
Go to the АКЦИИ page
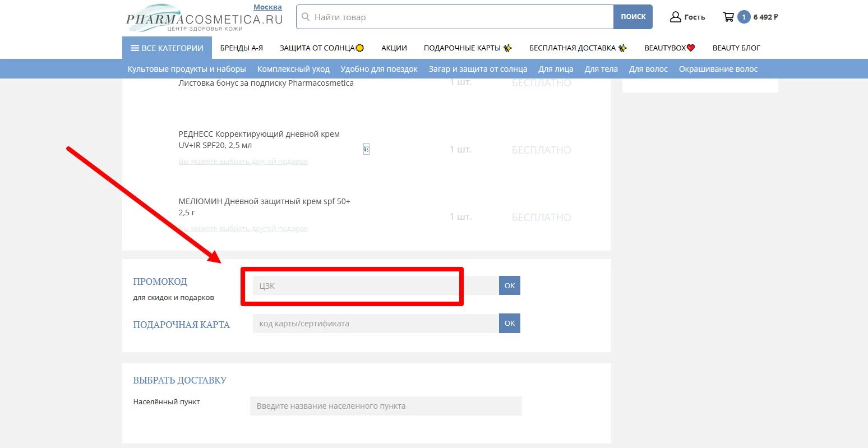[394, 48]
